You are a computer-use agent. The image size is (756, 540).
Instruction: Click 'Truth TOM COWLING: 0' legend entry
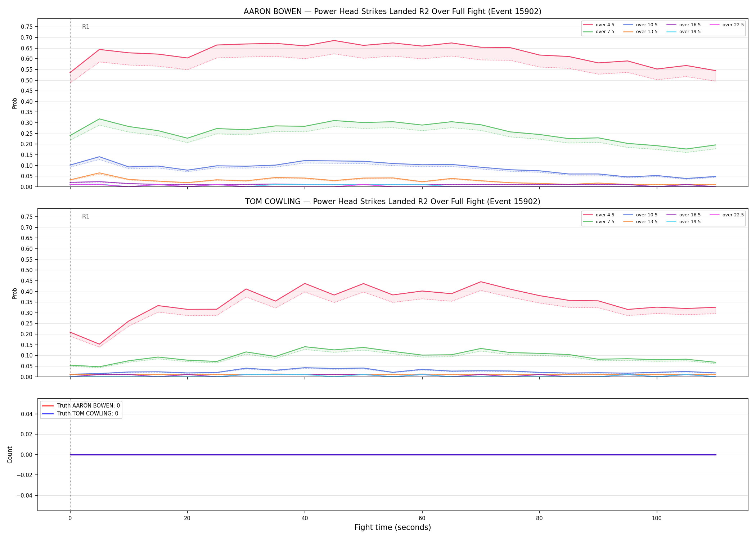coord(80,414)
